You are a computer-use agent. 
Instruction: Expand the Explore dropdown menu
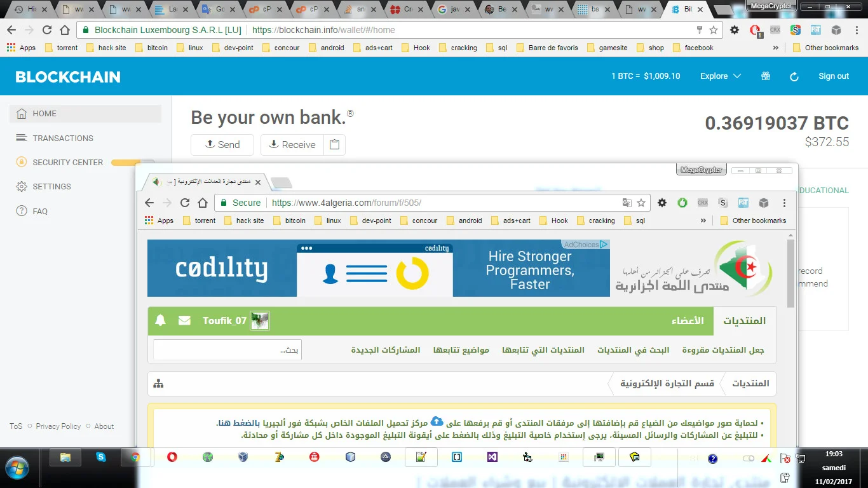[720, 76]
